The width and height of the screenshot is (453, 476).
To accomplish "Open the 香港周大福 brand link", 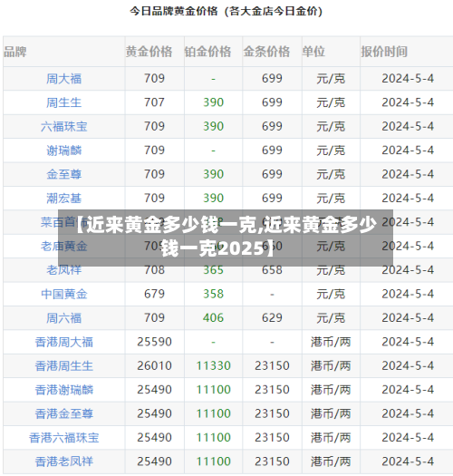I will pos(63,342).
